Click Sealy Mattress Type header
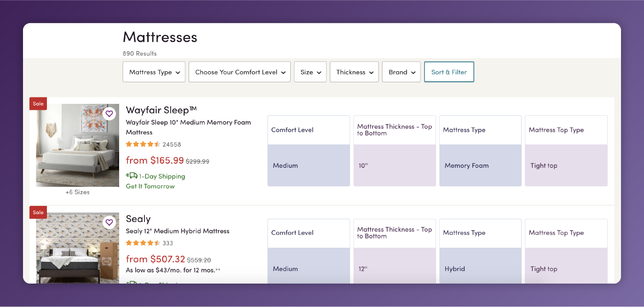Image resolution: width=644 pixels, height=307 pixels. (x=480, y=233)
